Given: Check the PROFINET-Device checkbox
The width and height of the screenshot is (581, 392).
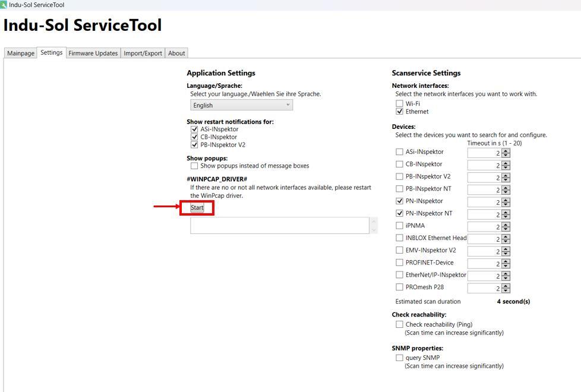Looking at the screenshot, I should coord(399,263).
